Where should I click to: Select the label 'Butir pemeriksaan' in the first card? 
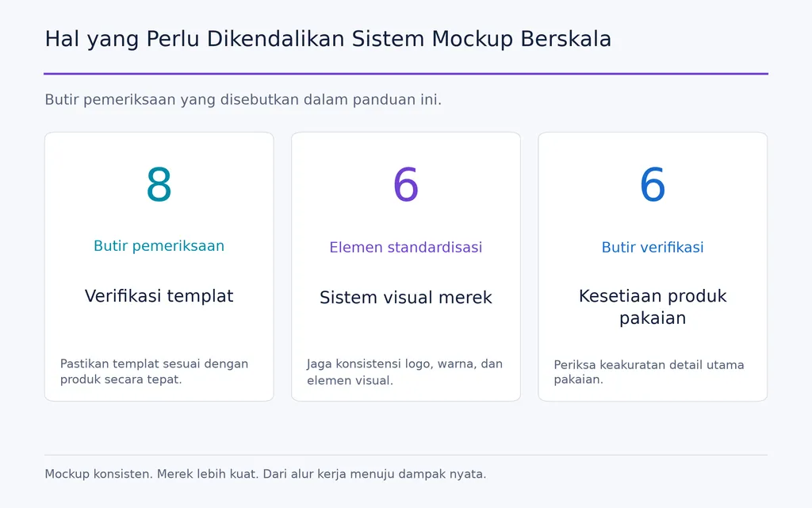[159, 246]
